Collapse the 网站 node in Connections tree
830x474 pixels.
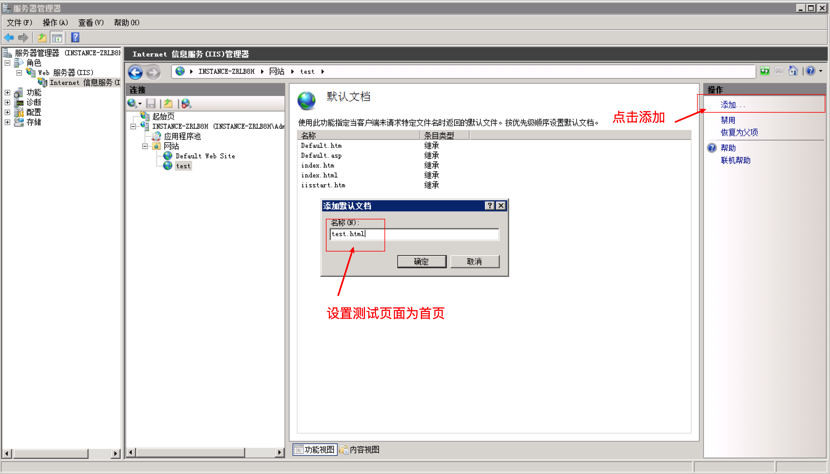tap(145, 146)
